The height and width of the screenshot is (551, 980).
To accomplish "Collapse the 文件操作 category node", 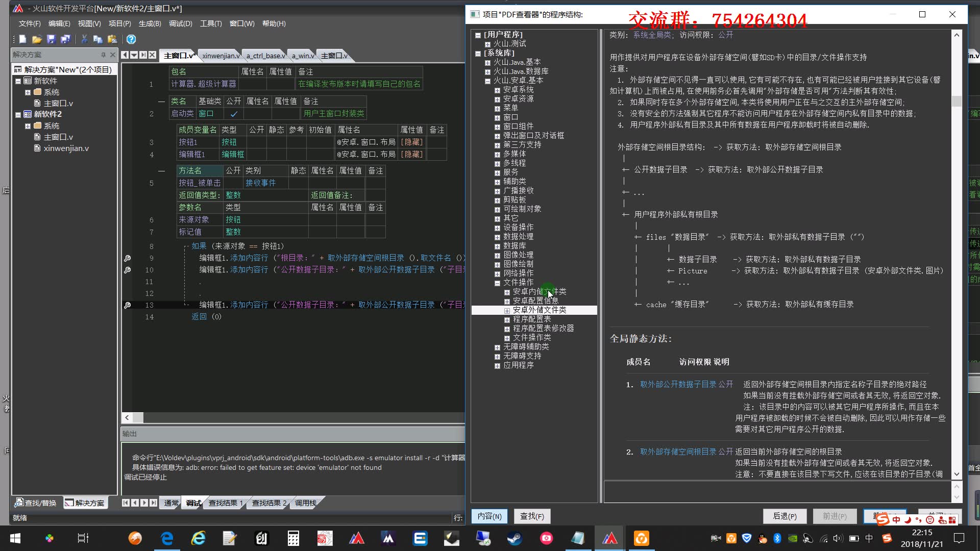I will [x=497, y=283].
